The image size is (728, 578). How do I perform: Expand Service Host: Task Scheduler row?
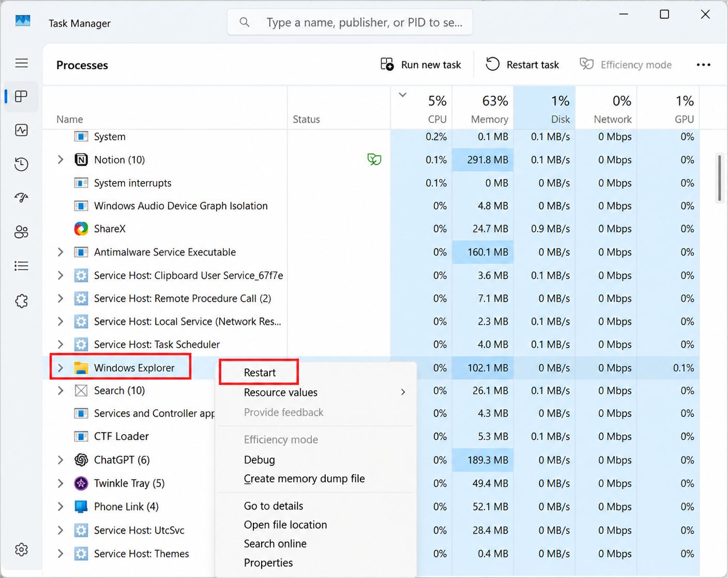[x=60, y=345]
